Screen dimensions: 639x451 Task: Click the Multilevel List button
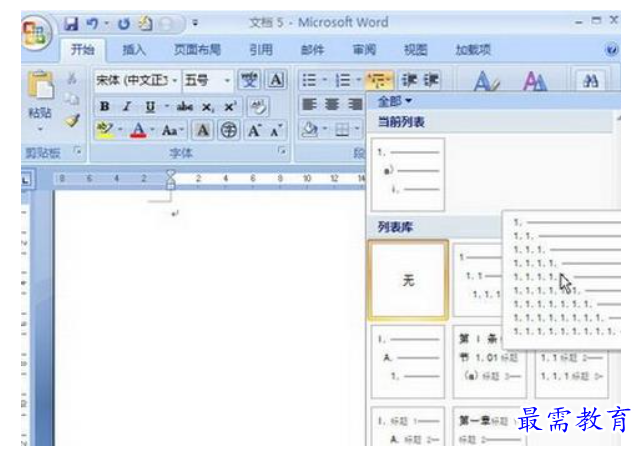379,80
